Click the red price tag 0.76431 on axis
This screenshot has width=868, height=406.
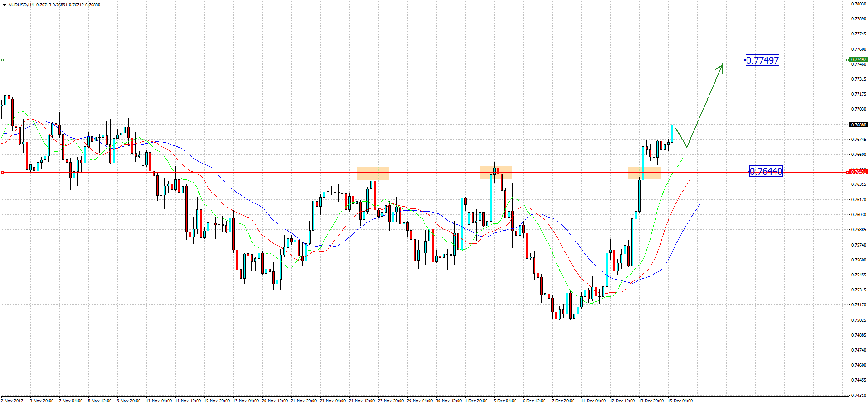click(x=858, y=172)
